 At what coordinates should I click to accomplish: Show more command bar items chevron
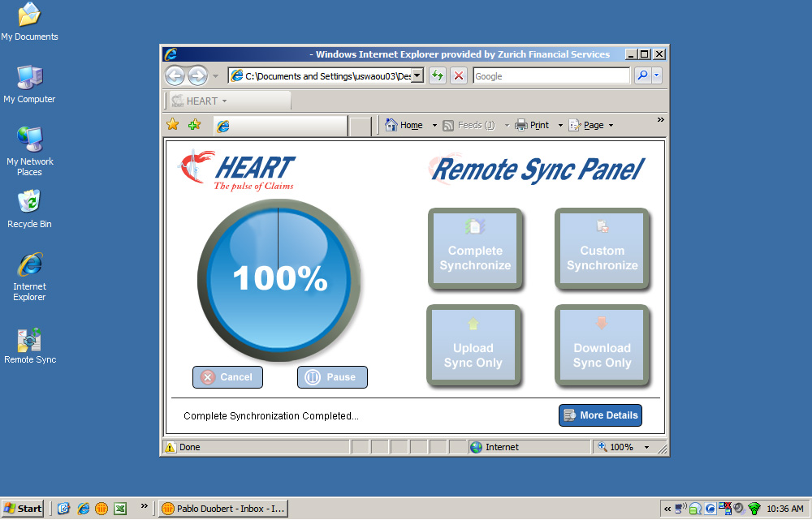click(660, 119)
